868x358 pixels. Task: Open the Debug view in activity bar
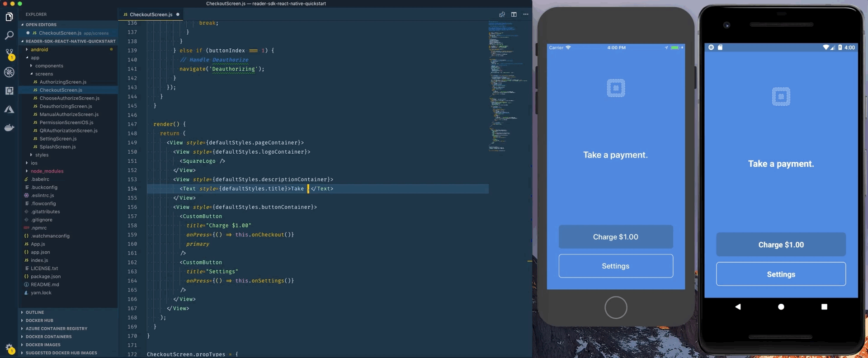pyautogui.click(x=9, y=72)
